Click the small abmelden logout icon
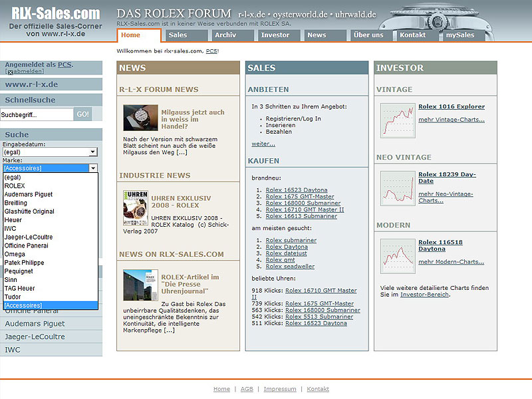Viewport: 532px width, 399px height. pyautogui.click(x=11, y=72)
